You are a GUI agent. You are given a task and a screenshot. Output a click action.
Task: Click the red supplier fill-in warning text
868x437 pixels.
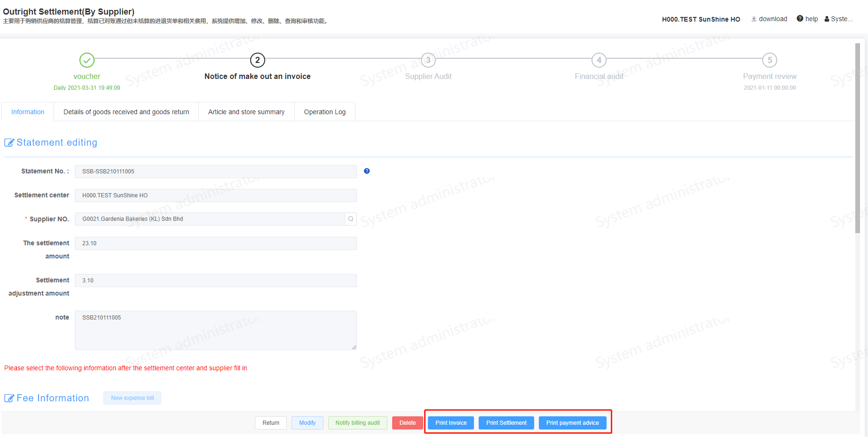(x=126, y=368)
